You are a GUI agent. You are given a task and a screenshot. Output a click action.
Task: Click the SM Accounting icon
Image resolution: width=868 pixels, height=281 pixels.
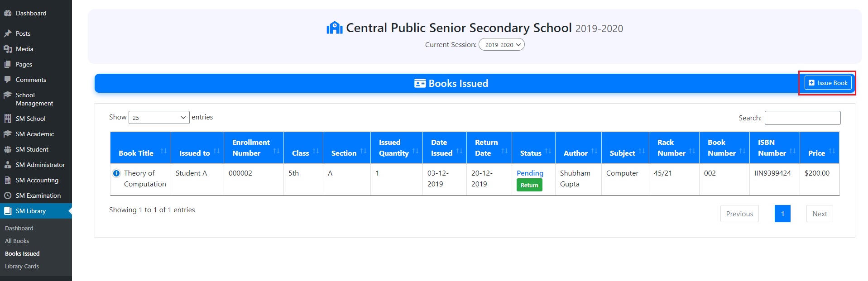[8, 180]
